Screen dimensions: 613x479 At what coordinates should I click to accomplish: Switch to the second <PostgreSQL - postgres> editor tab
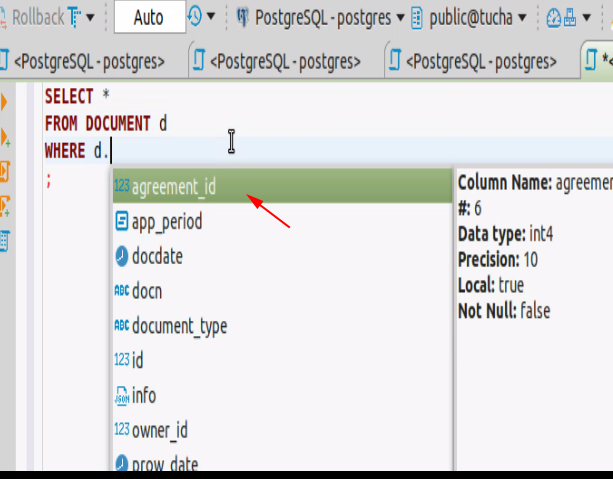pyautogui.click(x=286, y=61)
